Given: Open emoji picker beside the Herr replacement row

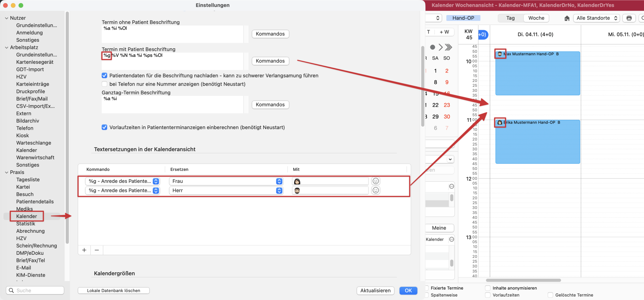Looking at the screenshot, I should [376, 190].
